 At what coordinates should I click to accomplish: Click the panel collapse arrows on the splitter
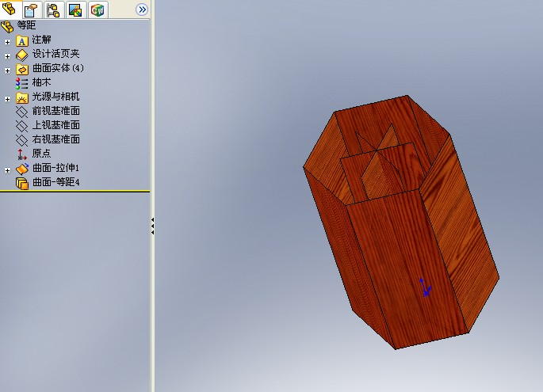[152, 226]
